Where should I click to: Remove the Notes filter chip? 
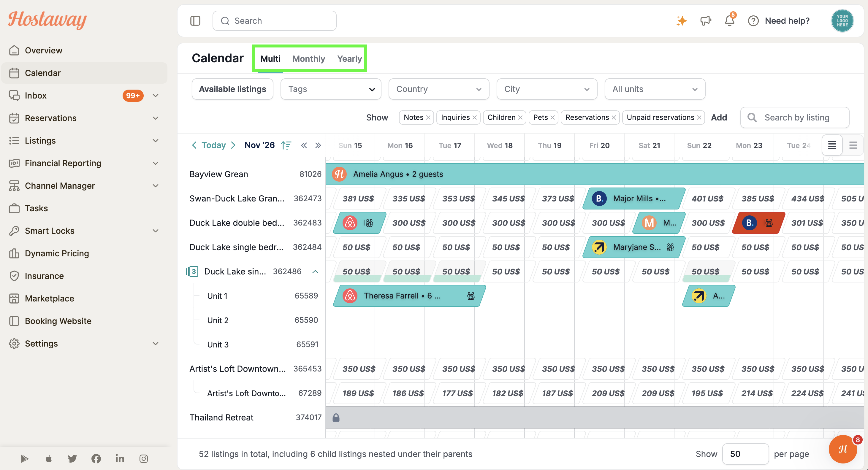tap(428, 117)
